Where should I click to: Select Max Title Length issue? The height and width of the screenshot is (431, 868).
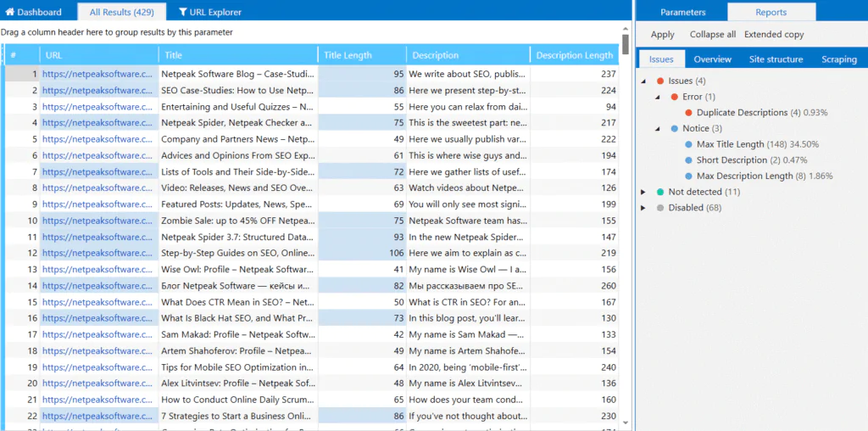coord(730,144)
